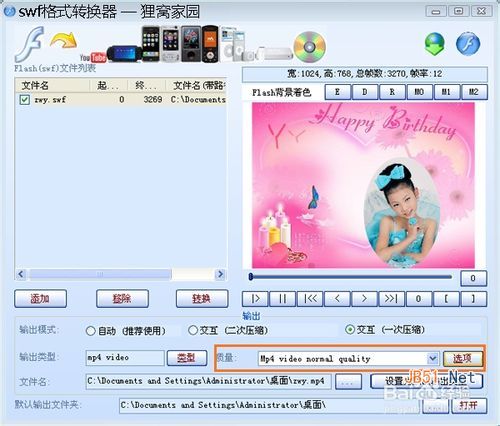The width and height of the screenshot is (500, 426).
Task: Click the M1 background button
Action: pyautogui.click(x=446, y=92)
